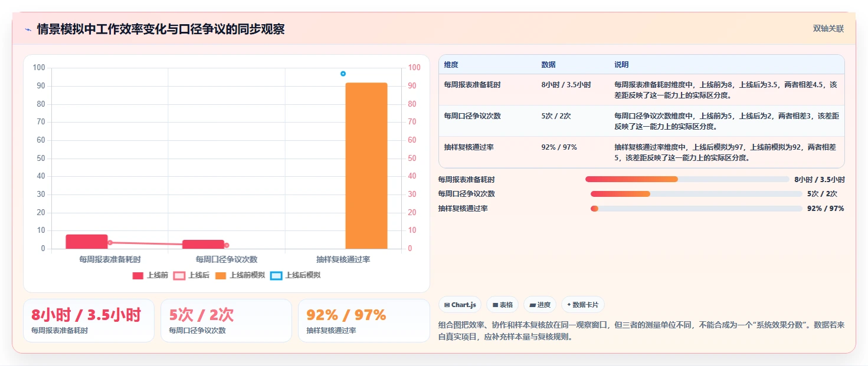Click the red 上线前 legend color box
This screenshot has height=366, width=868.
click(138, 275)
